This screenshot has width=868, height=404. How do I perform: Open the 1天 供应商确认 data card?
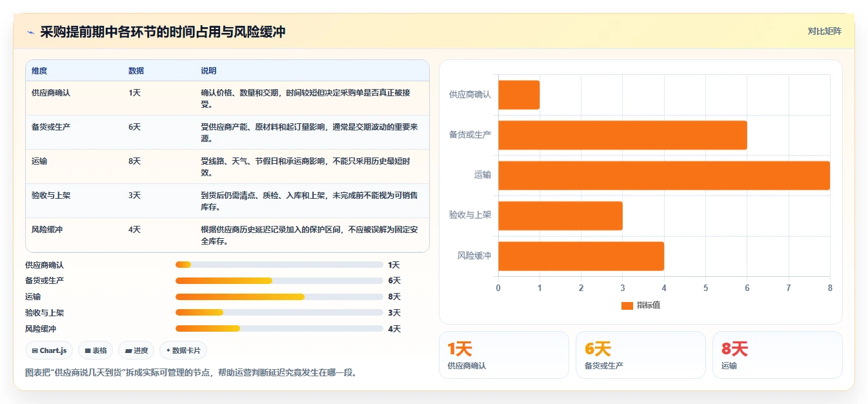click(504, 355)
